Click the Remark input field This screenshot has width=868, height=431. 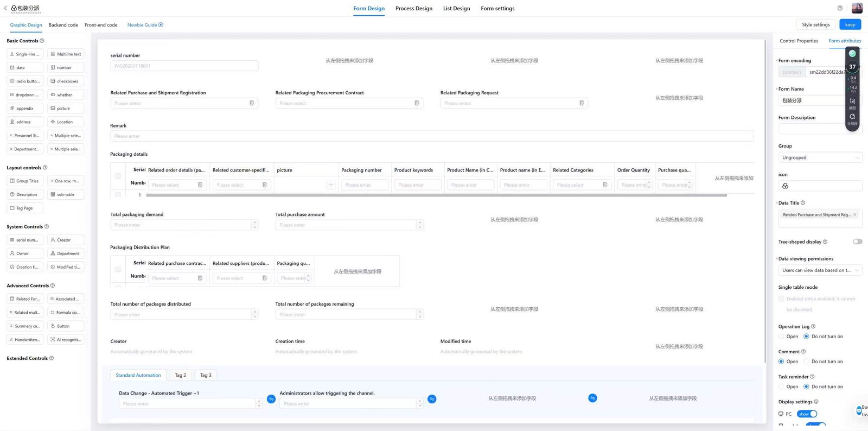point(432,136)
